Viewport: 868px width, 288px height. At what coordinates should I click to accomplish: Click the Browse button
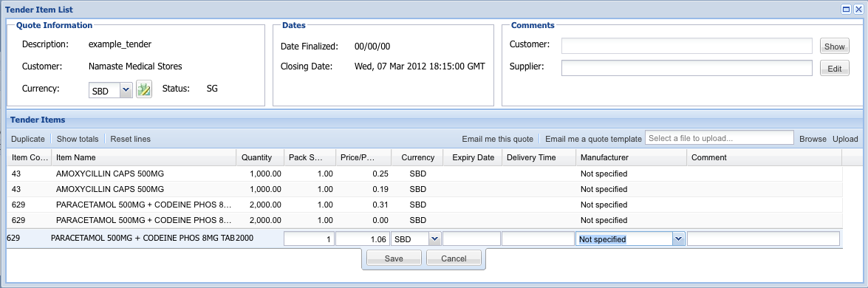pyautogui.click(x=813, y=139)
